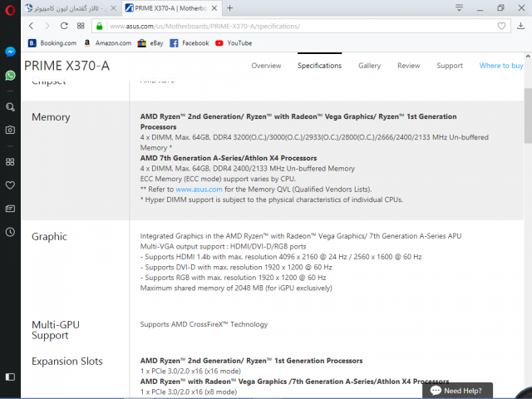Click the Graphic section heading
The image size is (532, 399).
(x=49, y=236)
